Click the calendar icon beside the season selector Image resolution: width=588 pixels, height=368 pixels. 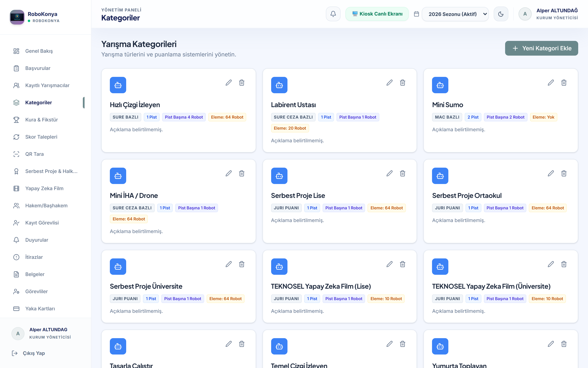(x=416, y=14)
